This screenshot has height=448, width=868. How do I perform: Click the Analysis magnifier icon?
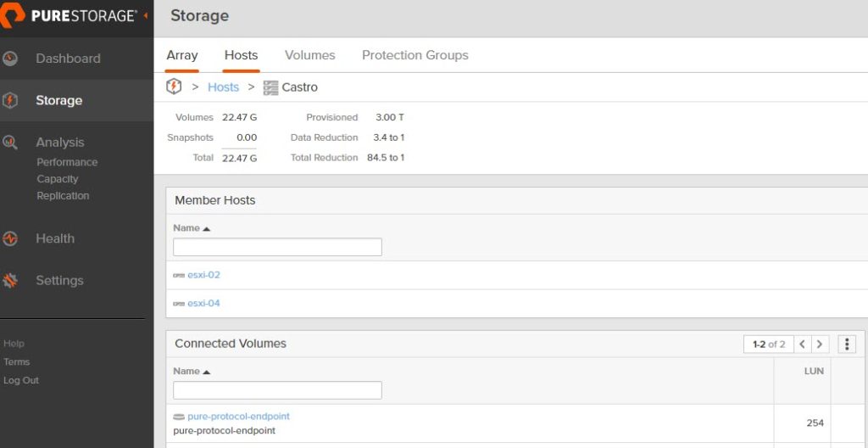point(10,143)
